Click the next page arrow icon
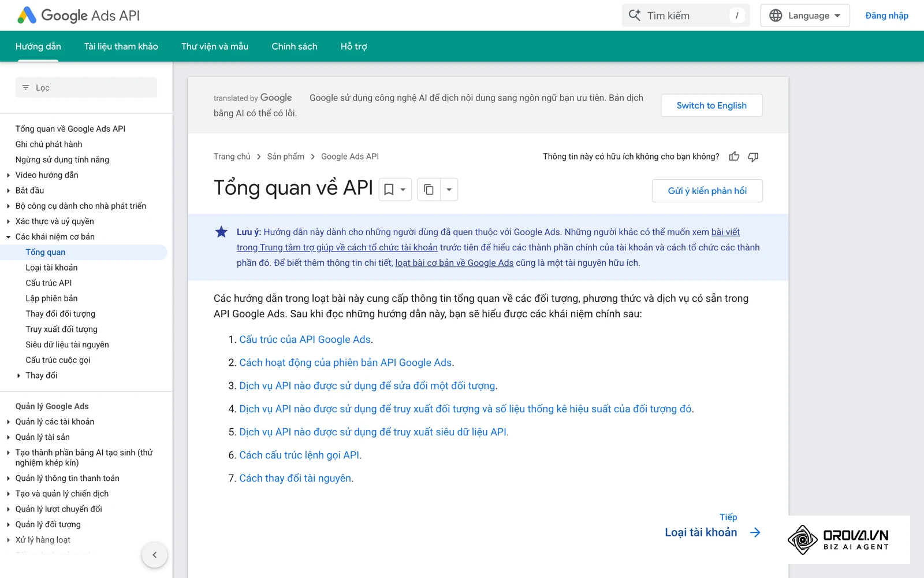Screen dimensions: 924x578 point(755,532)
